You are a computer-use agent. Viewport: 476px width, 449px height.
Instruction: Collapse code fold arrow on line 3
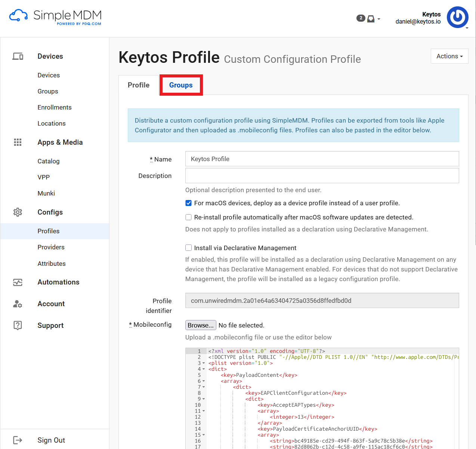(204, 363)
